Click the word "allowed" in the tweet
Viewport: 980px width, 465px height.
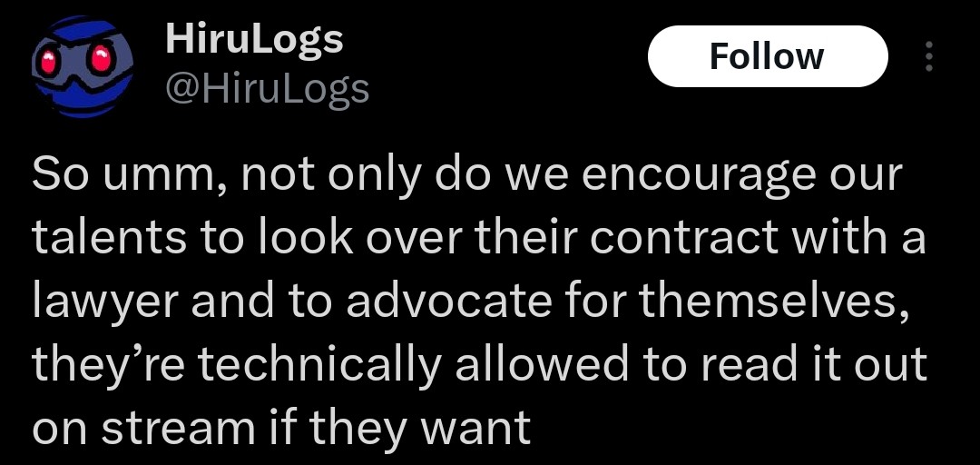(x=541, y=365)
